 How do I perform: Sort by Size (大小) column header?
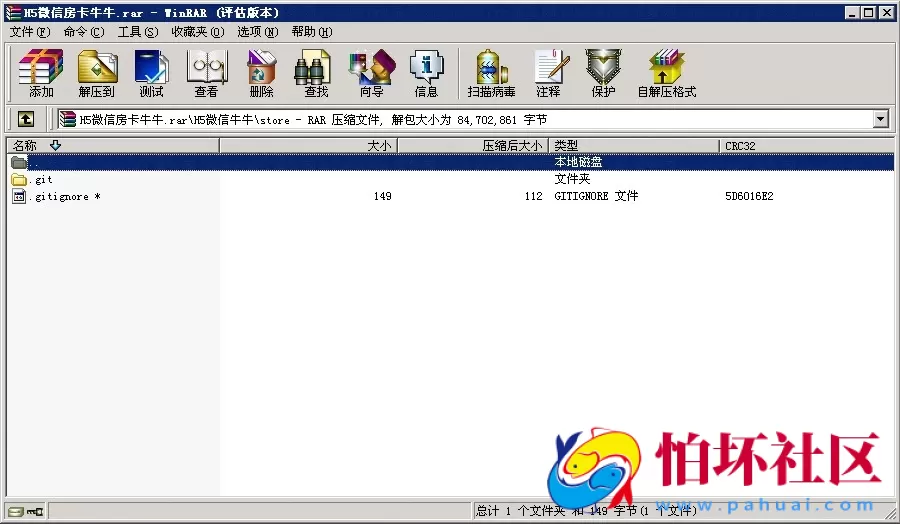(x=308, y=146)
